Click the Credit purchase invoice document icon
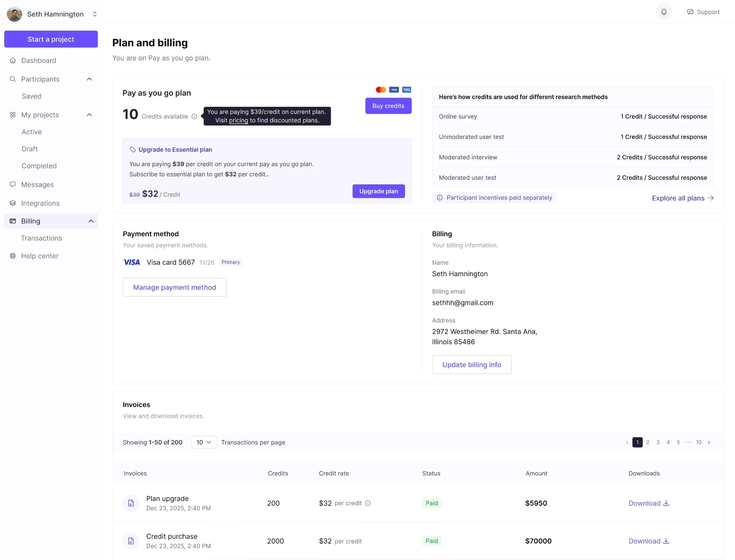Image resolution: width=735 pixels, height=560 pixels. pyautogui.click(x=131, y=541)
